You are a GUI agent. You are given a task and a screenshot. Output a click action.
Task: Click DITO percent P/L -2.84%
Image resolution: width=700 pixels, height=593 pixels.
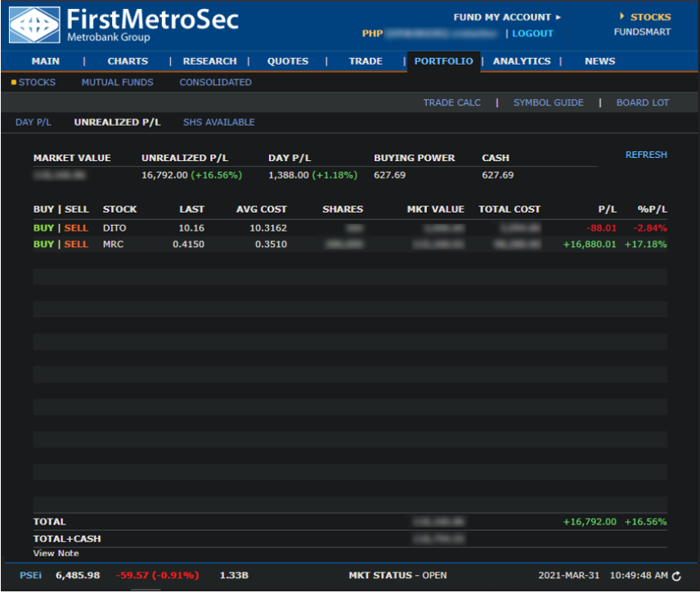(650, 228)
